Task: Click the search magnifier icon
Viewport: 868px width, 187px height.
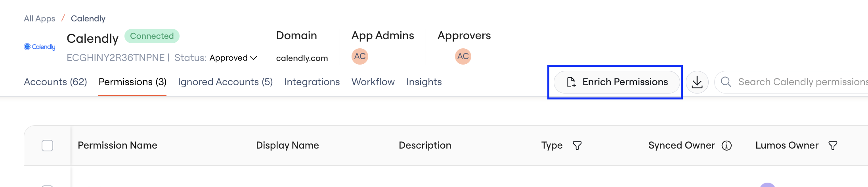Action: pyautogui.click(x=726, y=82)
